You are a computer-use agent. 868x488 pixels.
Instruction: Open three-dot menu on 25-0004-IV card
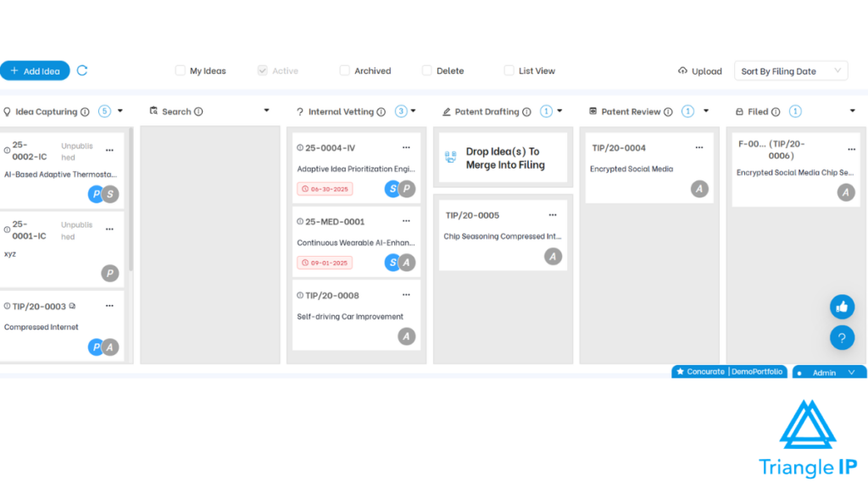tap(406, 147)
